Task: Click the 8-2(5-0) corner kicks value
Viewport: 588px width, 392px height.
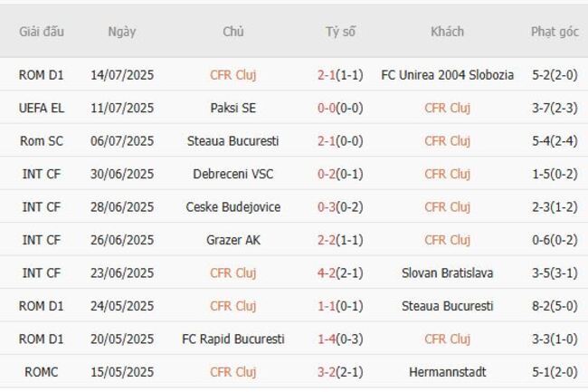Action: click(x=555, y=306)
